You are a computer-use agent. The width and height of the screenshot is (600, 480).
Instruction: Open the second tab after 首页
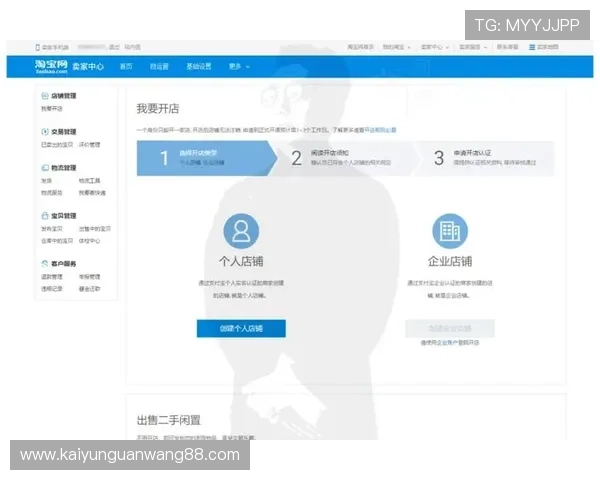(x=159, y=67)
